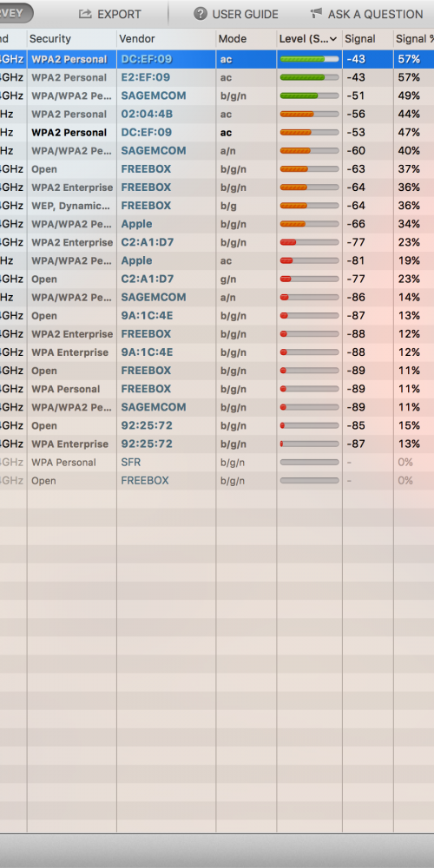Image resolution: width=434 pixels, height=868 pixels.
Task: Click the orange level bar for 02:04:4B
Action: coord(310,114)
